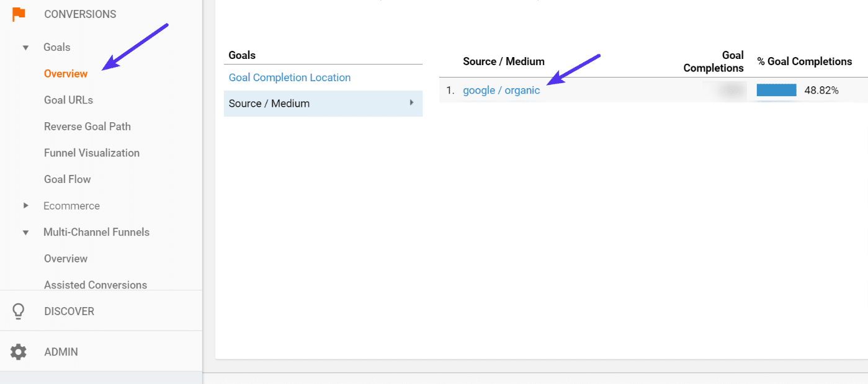This screenshot has height=384, width=868.
Task: Collapse the Multi-Channel Funnels arrow
Action: [x=25, y=233]
